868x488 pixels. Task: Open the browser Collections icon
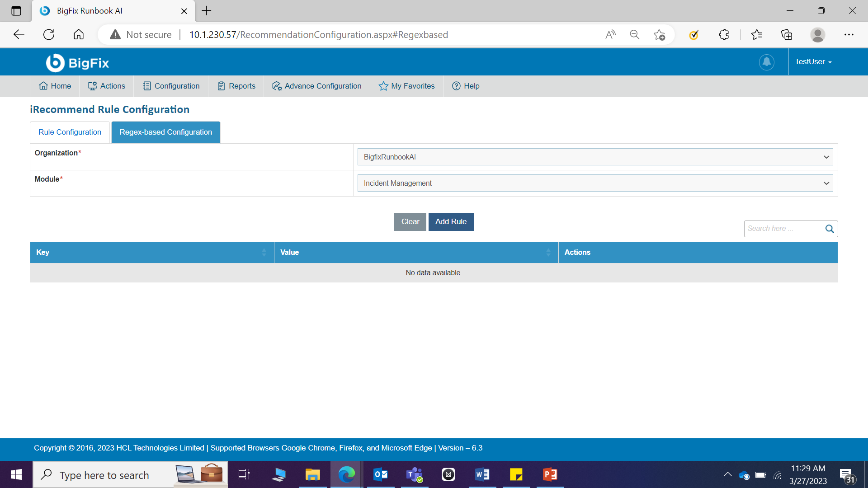coord(787,35)
